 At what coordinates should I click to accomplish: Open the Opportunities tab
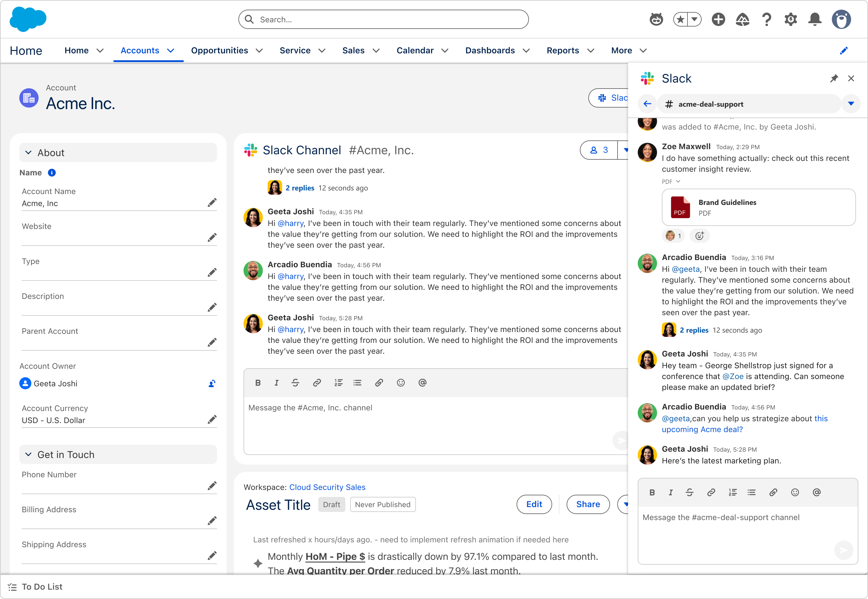tap(220, 50)
